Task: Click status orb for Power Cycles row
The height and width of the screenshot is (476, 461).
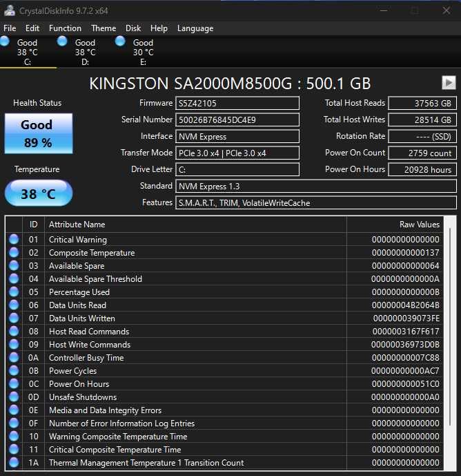Action: [14, 371]
